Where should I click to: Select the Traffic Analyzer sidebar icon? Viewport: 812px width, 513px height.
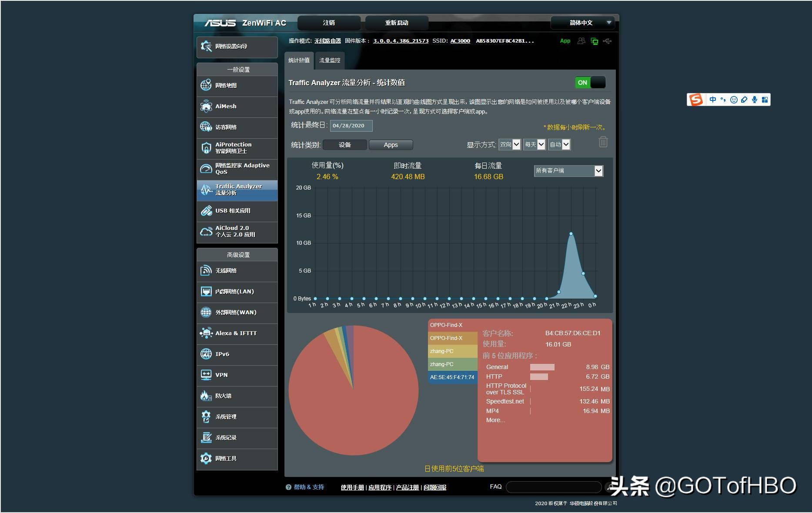point(206,190)
